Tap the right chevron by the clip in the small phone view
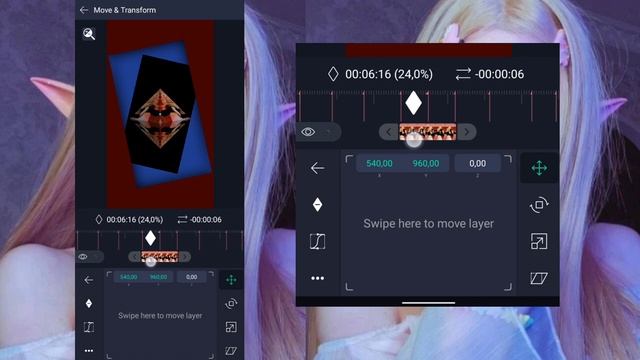The height and width of the screenshot is (360, 640). [184, 257]
